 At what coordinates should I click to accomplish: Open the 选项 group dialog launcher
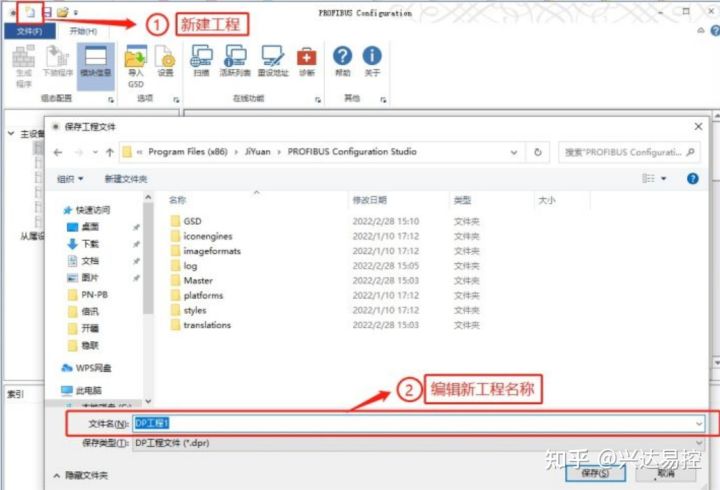(176, 100)
